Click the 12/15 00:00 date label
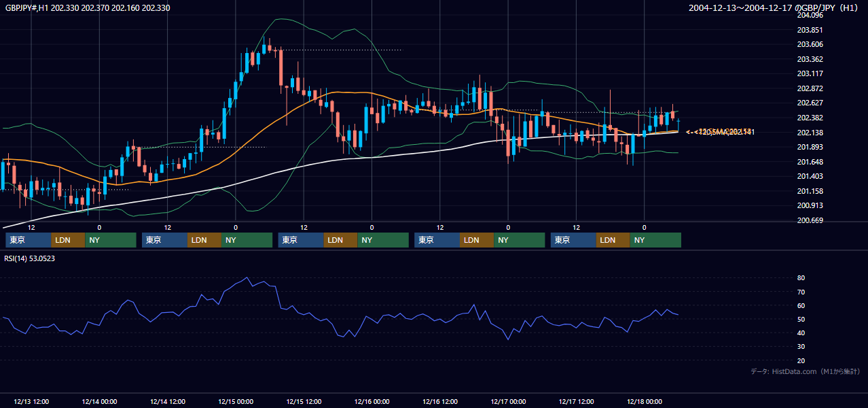Viewport: 868px width, 408px height. (x=236, y=401)
